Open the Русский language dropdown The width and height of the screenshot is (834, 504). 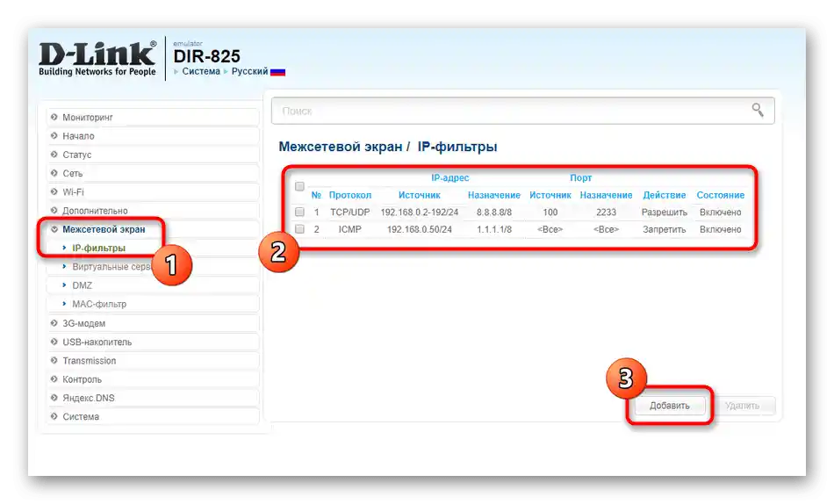click(x=249, y=71)
